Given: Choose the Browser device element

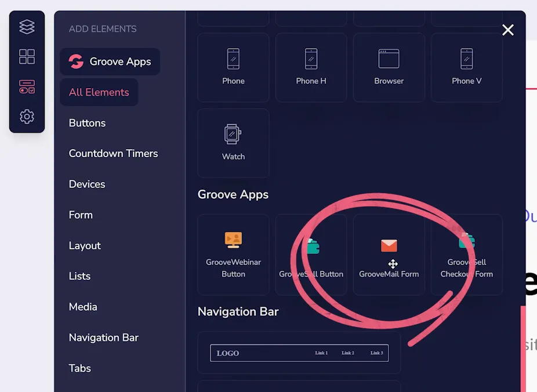Looking at the screenshot, I should point(389,67).
